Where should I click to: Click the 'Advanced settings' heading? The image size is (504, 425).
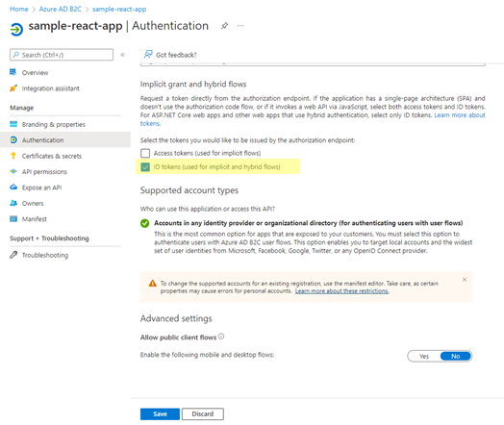click(176, 318)
